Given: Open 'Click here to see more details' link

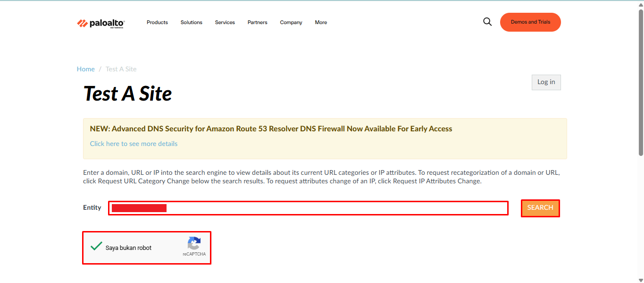Looking at the screenshot, I should click(134, 144).
